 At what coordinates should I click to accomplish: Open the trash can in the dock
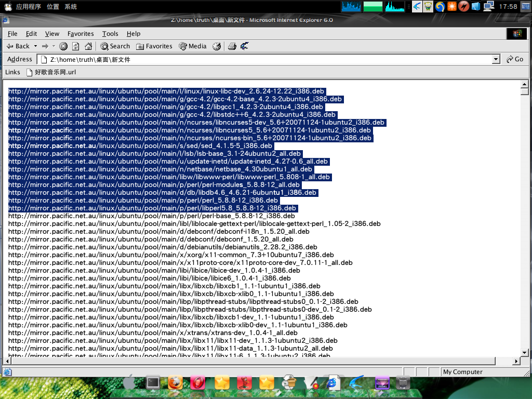pyautogui.click(x=403, y=383)
